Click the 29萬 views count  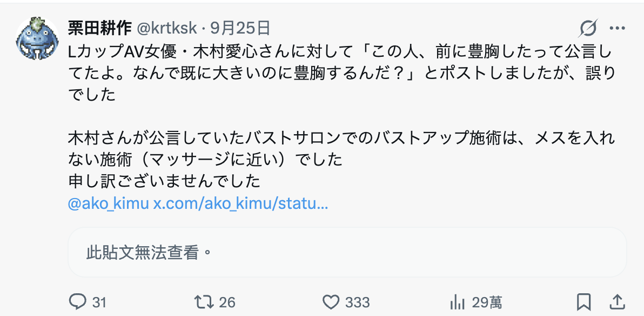coord(487,303)
